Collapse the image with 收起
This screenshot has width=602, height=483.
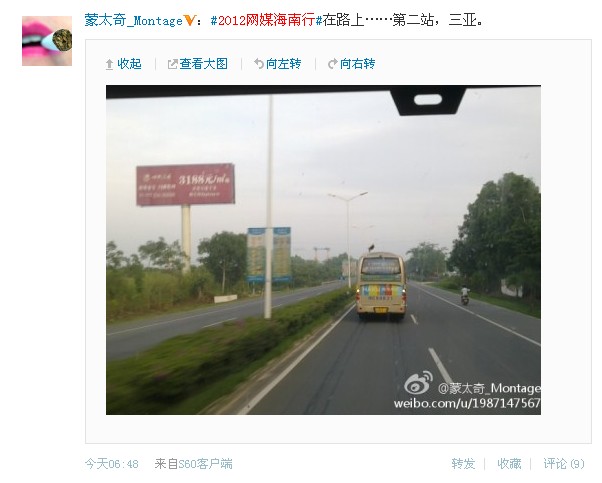click(x=129, y=64)
